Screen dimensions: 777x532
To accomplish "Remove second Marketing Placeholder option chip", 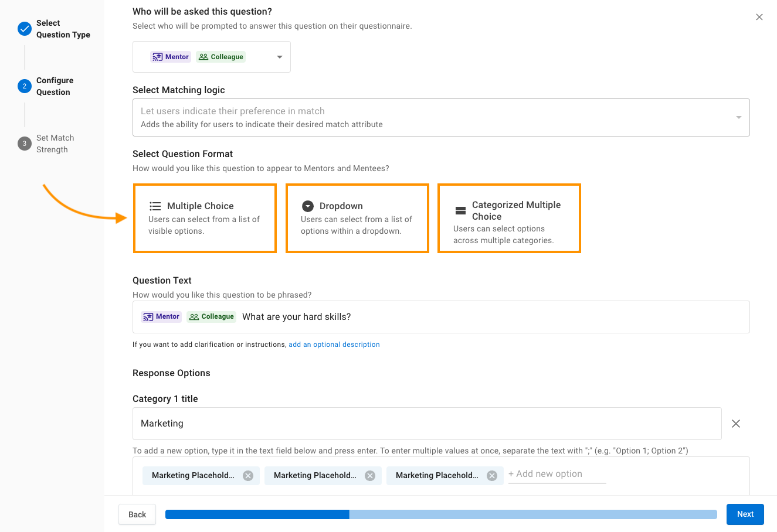I will click(370, 476).
